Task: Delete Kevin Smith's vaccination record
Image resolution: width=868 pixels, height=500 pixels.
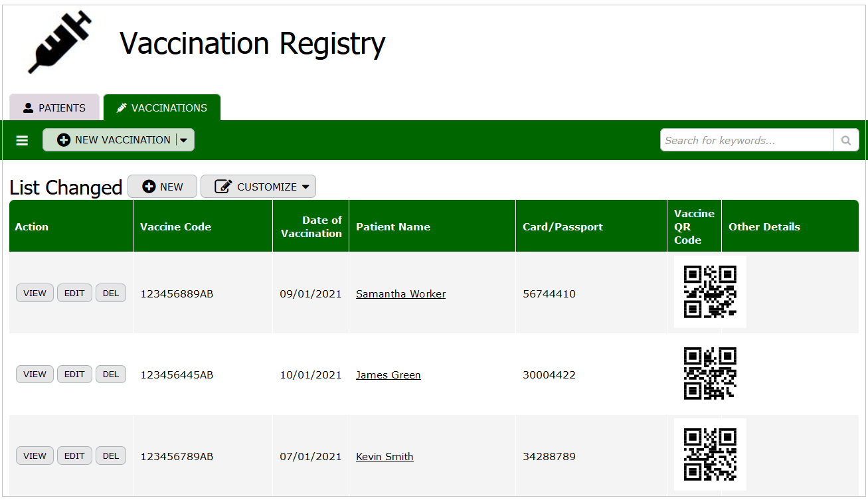Action: click(x=111, y=456)
